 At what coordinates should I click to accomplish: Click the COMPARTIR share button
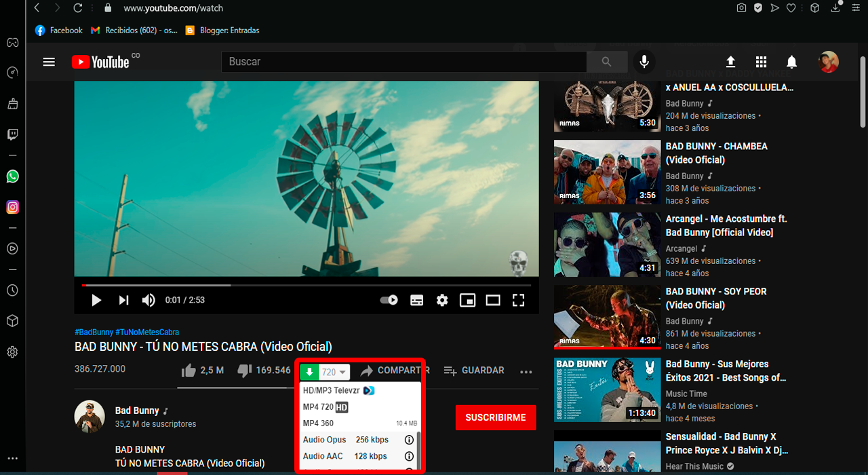[394, 370]
